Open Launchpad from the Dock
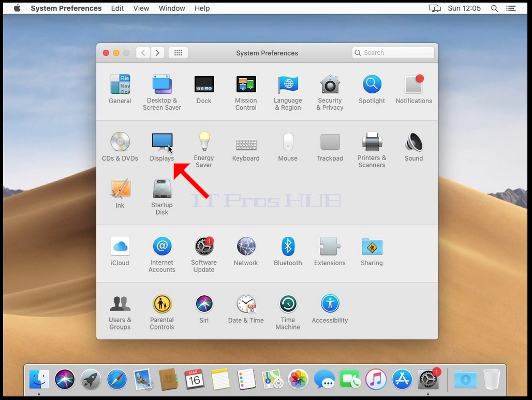This screenshot has height=400, width=532. coord(91,379)
